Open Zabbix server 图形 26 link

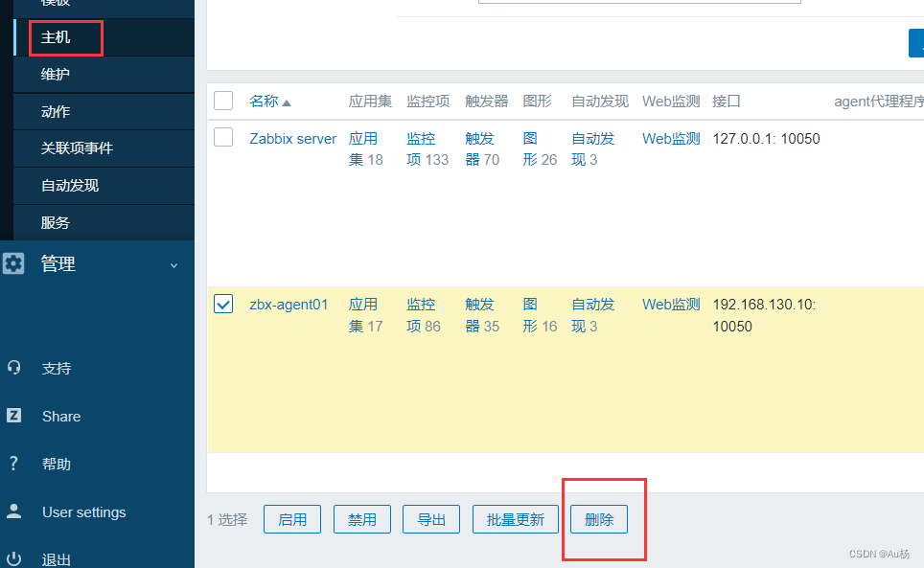tap(540, 148)
